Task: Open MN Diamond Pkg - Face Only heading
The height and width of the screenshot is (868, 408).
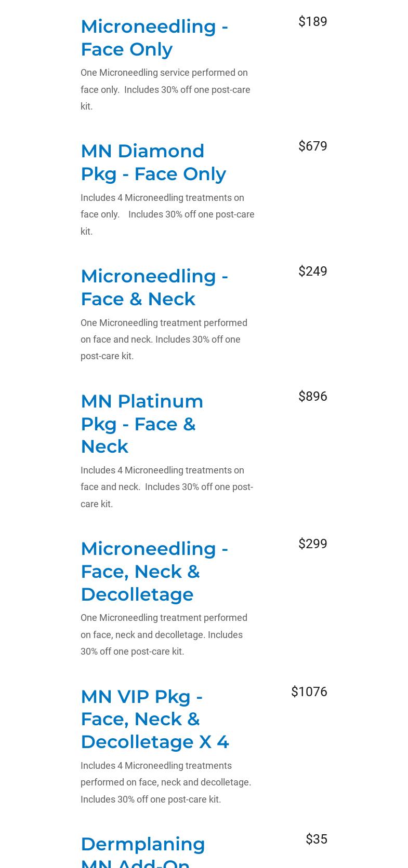Action: tap(153, 162)
